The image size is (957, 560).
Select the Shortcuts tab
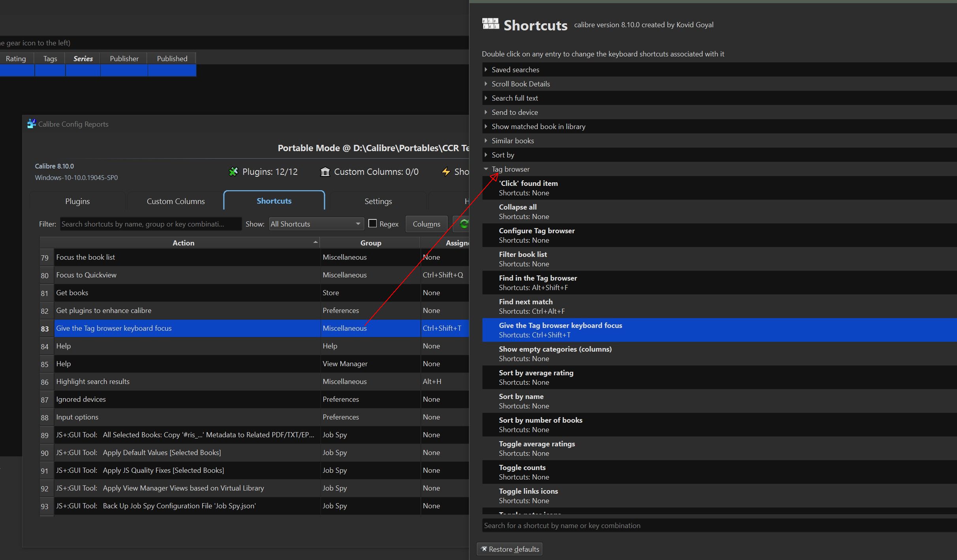(274, 200)
